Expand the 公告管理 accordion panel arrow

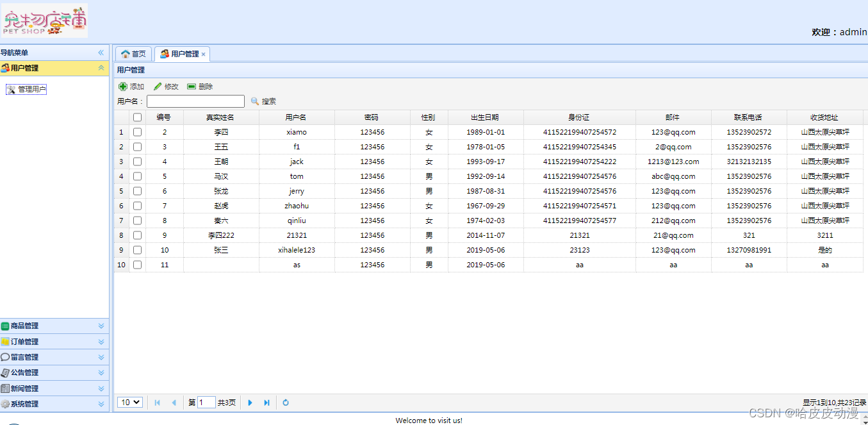click(x=101, y=372)
